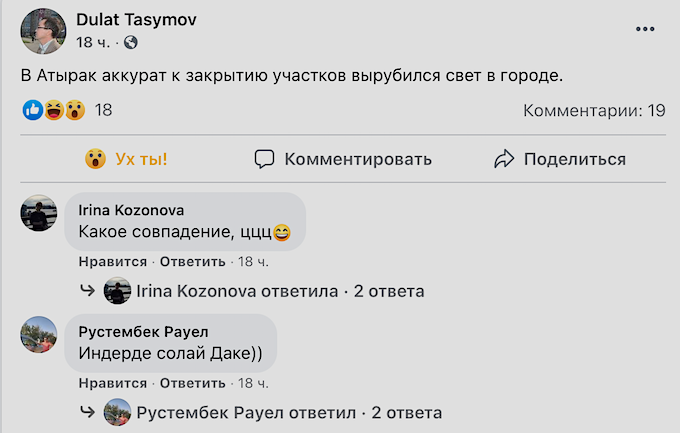This screenshot has width=680, height=433.
Task: Click the 'Комментировать' button
Action: (x=343, y=159)
